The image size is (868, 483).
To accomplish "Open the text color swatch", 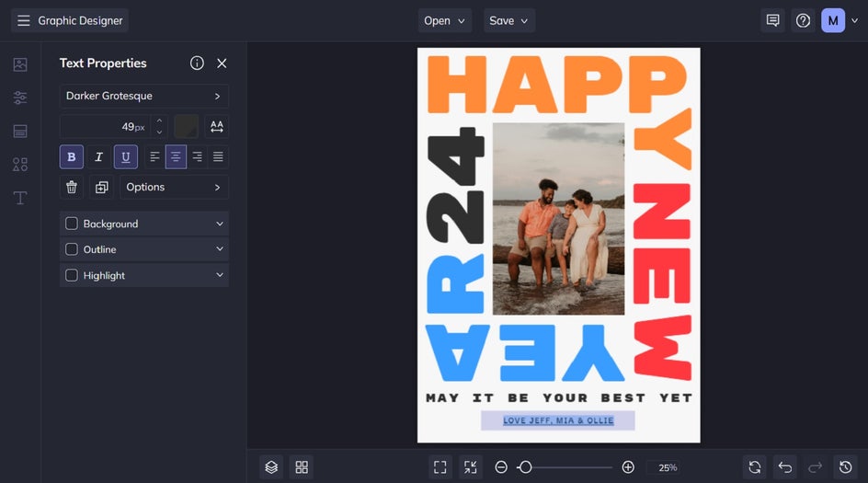I will pos(187,127).
